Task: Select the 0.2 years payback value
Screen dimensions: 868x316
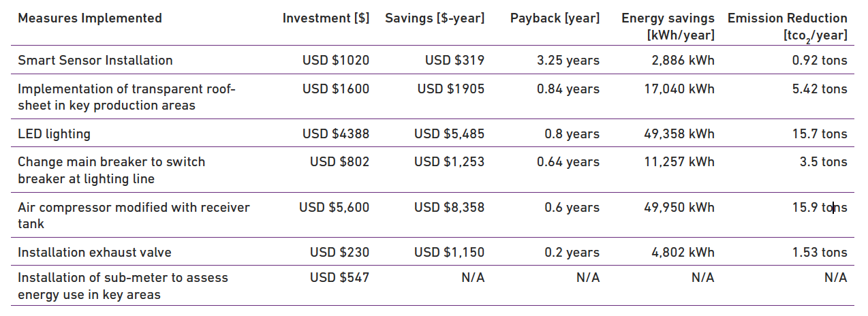Action: (572, 252)
